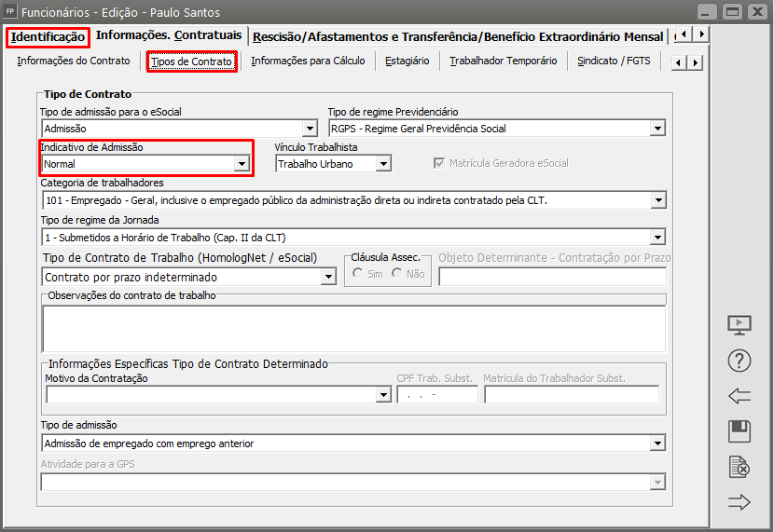Viewport: 774px width, 532px height.
Task: Select Informações. Contratuais tab
Action: [169, 35]
